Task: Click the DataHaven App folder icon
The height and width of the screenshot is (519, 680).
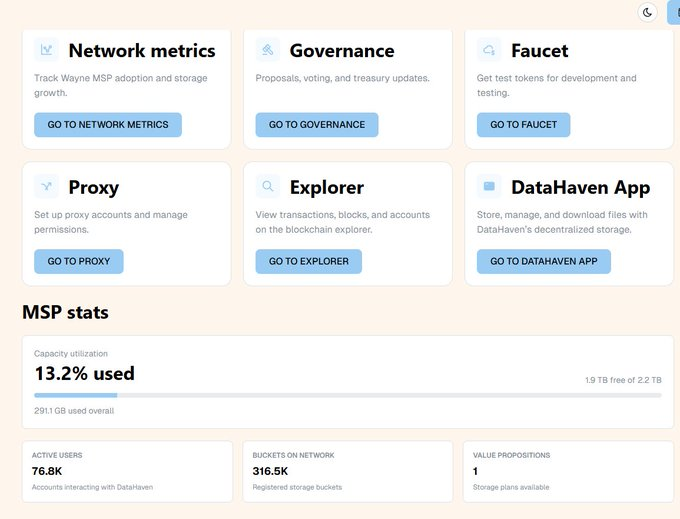Action: point(489,186)
